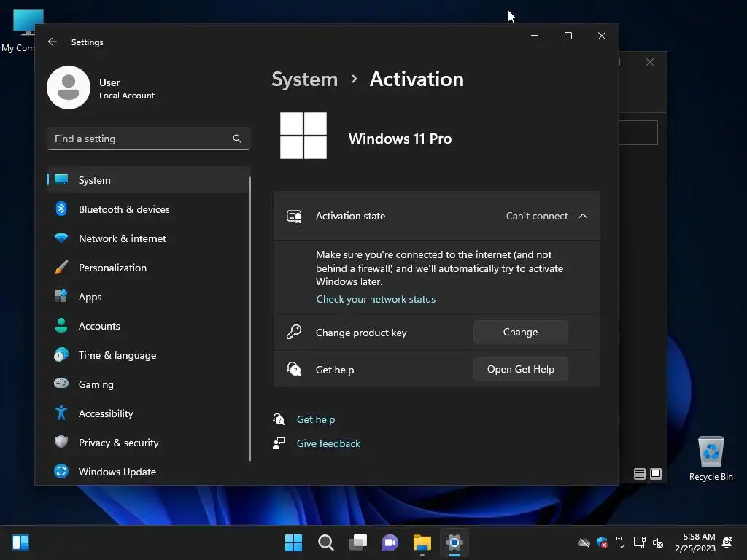This screenshot has width=747, height=560.
Task: Open the Recycle Bin desktop icon
Action: coord(711,459)
